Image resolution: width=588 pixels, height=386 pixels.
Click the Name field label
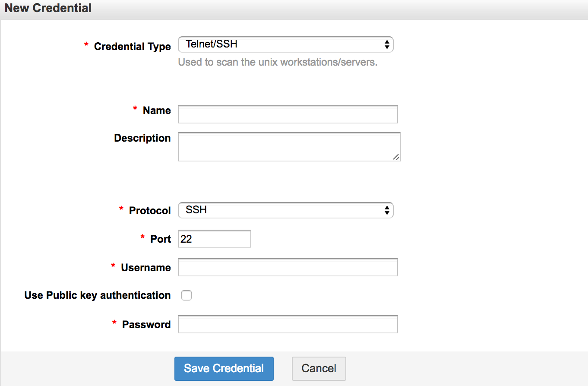[x=156, y=110]
